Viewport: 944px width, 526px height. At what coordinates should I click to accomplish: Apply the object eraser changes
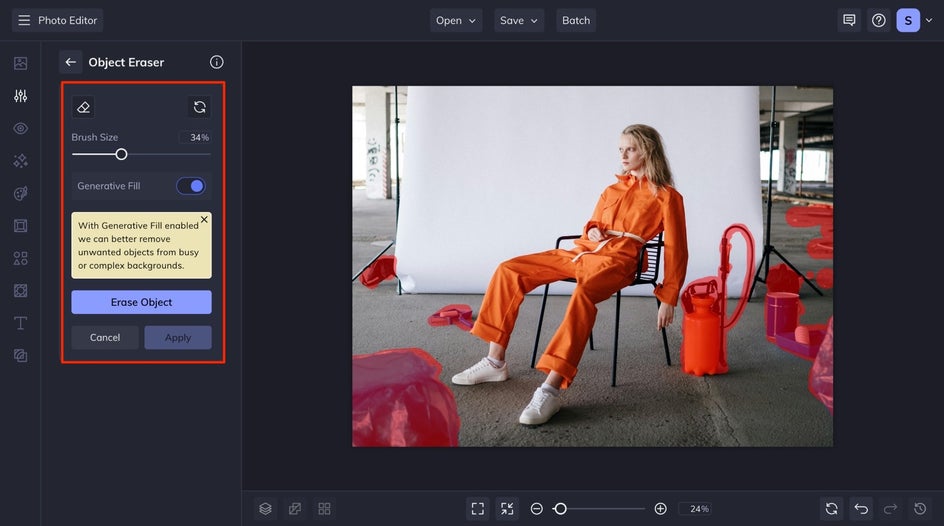178,338
